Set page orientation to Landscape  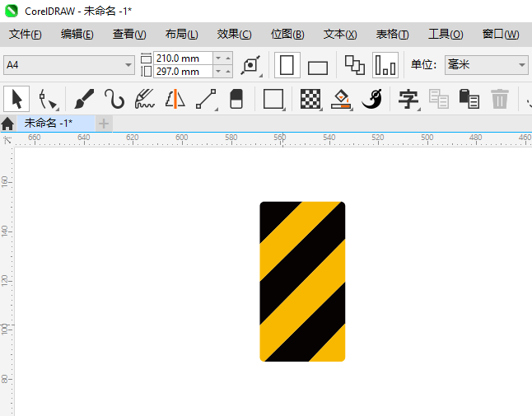pyautogui.click(x=318, y=68)
